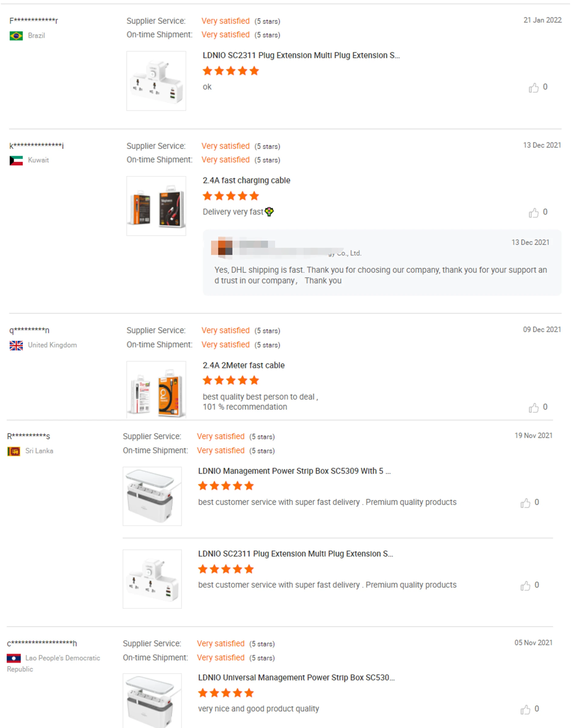
Task: Open LDNIO Management Power Strip Box SC5309 link
Action: tap(294, 471)
